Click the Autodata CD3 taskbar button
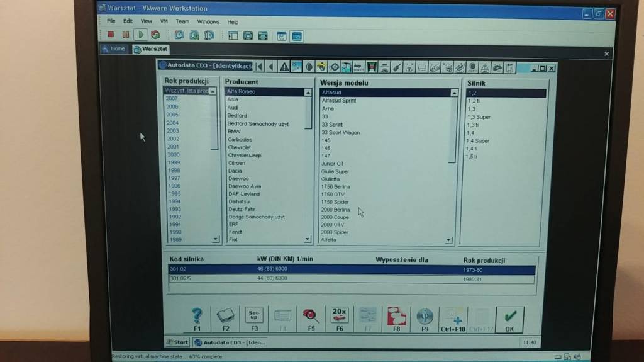This screenshot has width=644, height=362. pos(230,342)
